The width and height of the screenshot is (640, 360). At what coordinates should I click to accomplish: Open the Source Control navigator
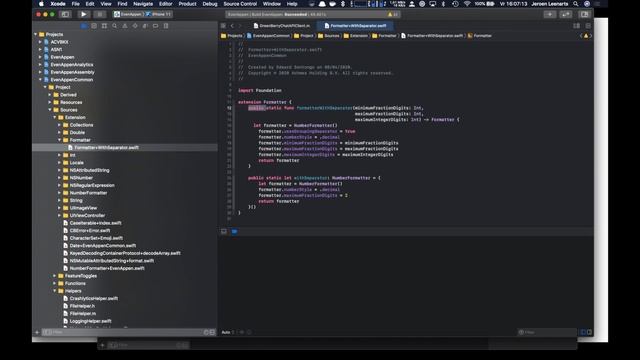(94, 26)
